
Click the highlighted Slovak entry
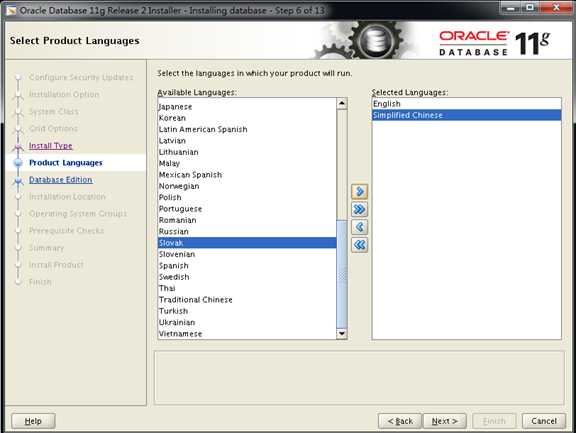point(246,243)
